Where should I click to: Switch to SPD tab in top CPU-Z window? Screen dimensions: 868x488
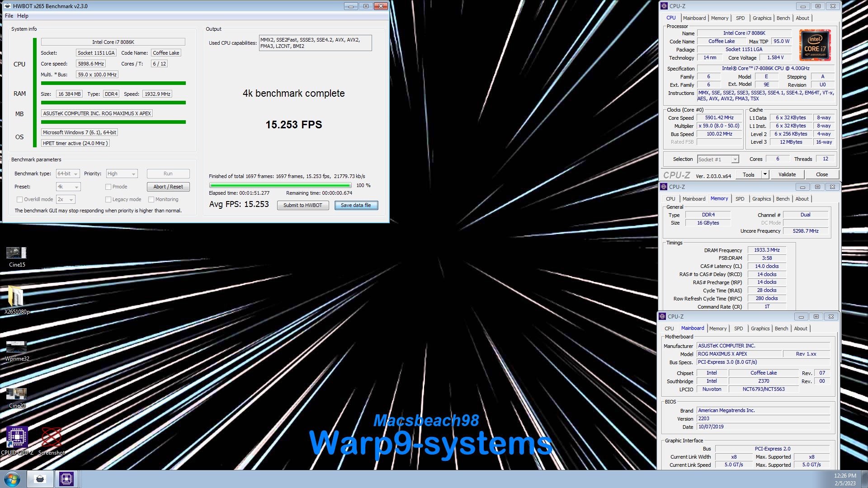point(740,18)
